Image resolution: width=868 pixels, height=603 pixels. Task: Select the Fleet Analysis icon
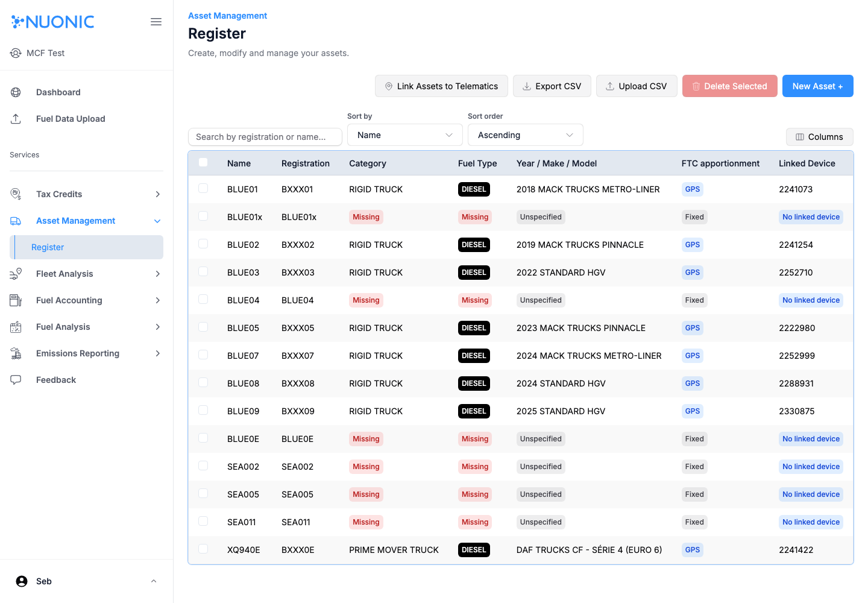click(15, 273)
